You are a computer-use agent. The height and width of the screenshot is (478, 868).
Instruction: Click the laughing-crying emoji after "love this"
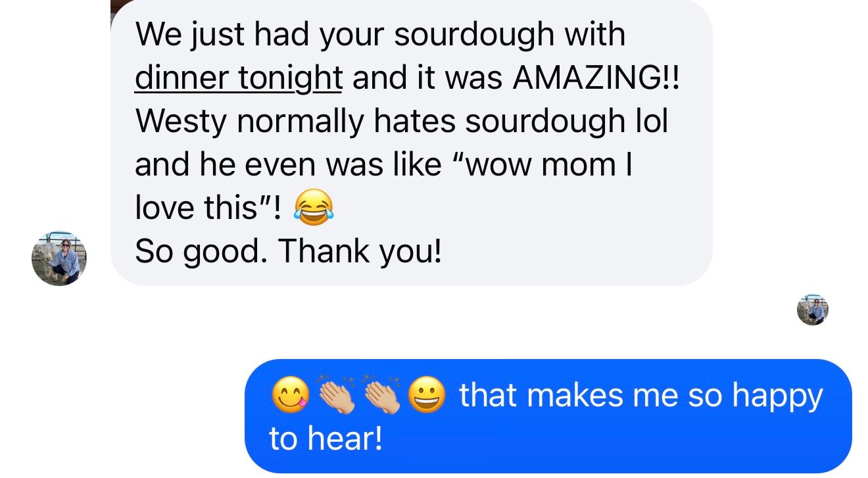313,208
